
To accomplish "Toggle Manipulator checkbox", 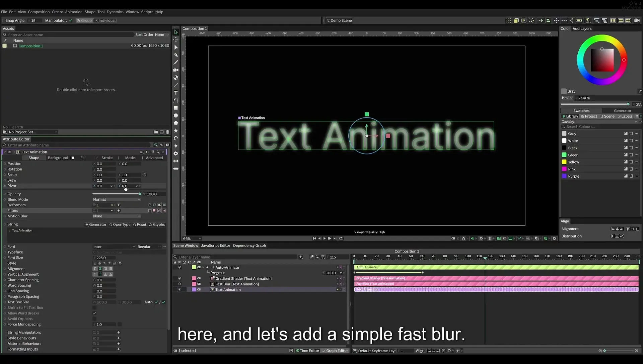I will coord(71,20).
